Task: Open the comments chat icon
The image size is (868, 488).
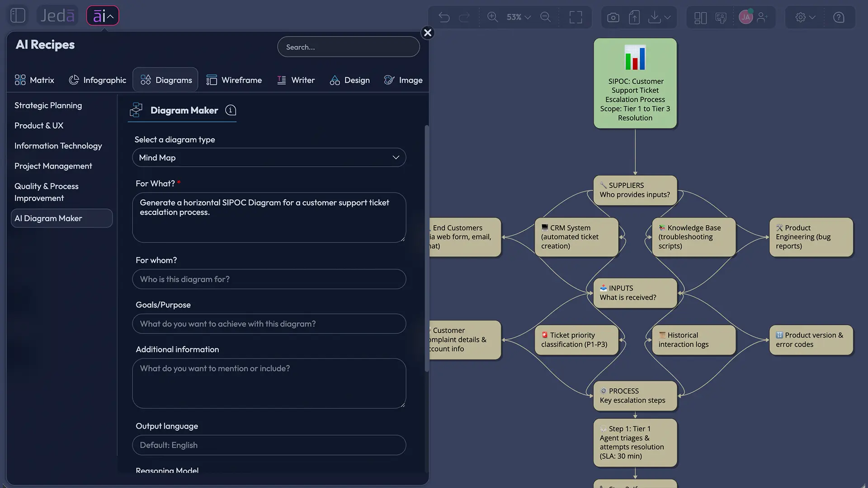Action: (x=721, y=17)
